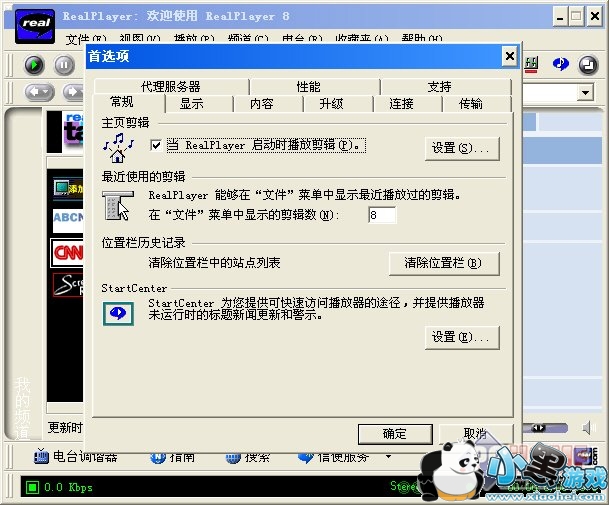Switch to the 显示 (Display) tab
The height and width of the screenshot is (505, 609).
point(191,103)
